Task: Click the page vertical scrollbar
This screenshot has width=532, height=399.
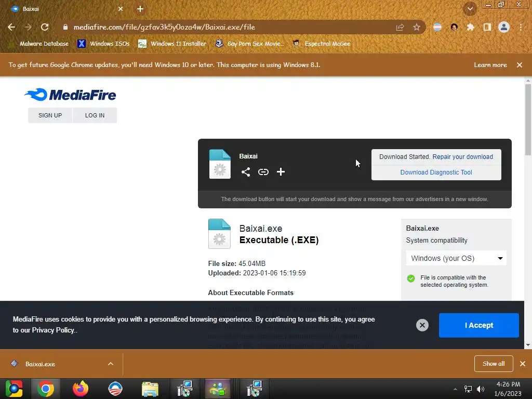Action: tap(528, 119)
